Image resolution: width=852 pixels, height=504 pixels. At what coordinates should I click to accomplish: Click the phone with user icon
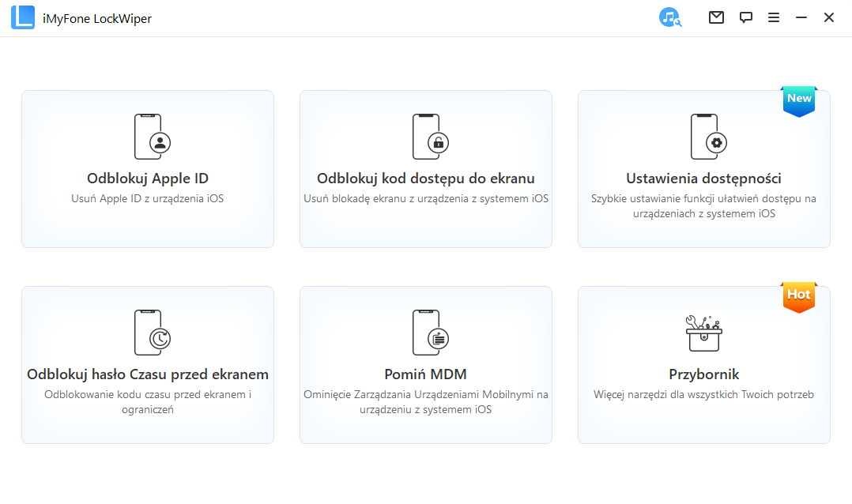[x=152, y=137]
